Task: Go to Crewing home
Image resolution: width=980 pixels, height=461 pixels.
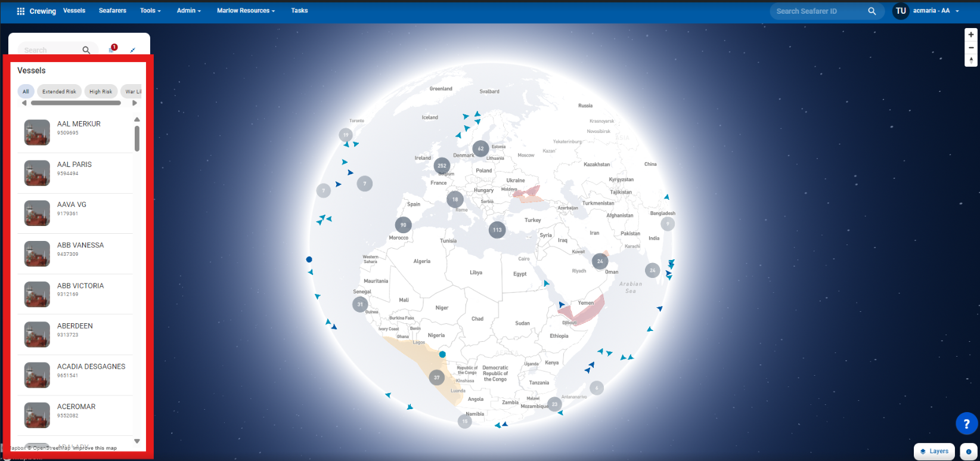Action: point(43,11)
